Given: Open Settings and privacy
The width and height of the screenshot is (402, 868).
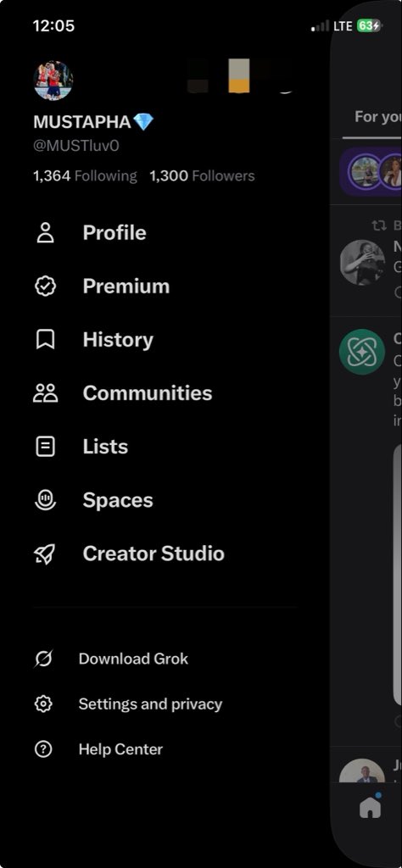Looking at the screenshot, I should (x=150, y=704).
